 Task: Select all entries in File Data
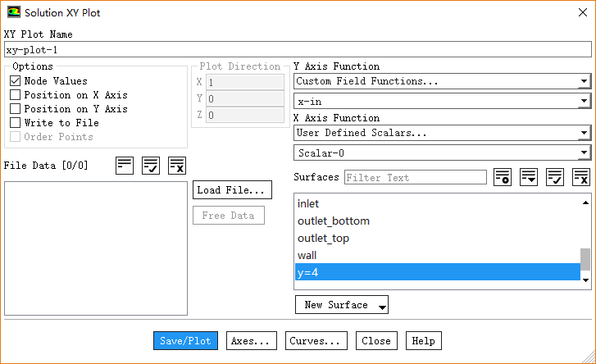pyautogui.click(x=151, y=166)
